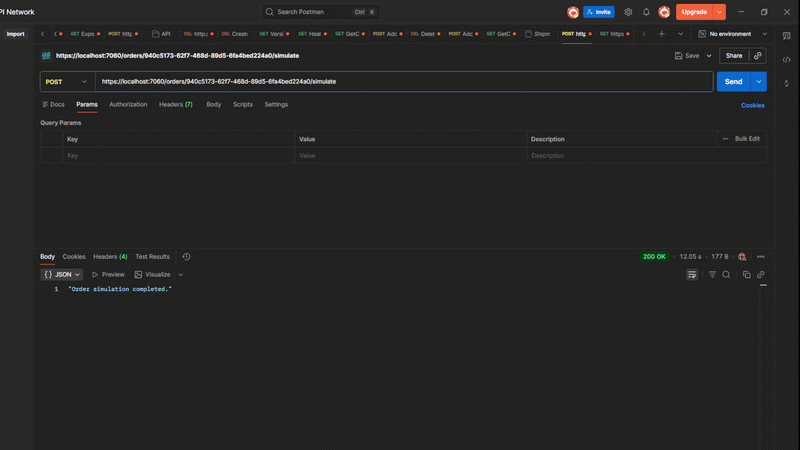Click the blue Send button
800x450 pixels.
(732, 81)
